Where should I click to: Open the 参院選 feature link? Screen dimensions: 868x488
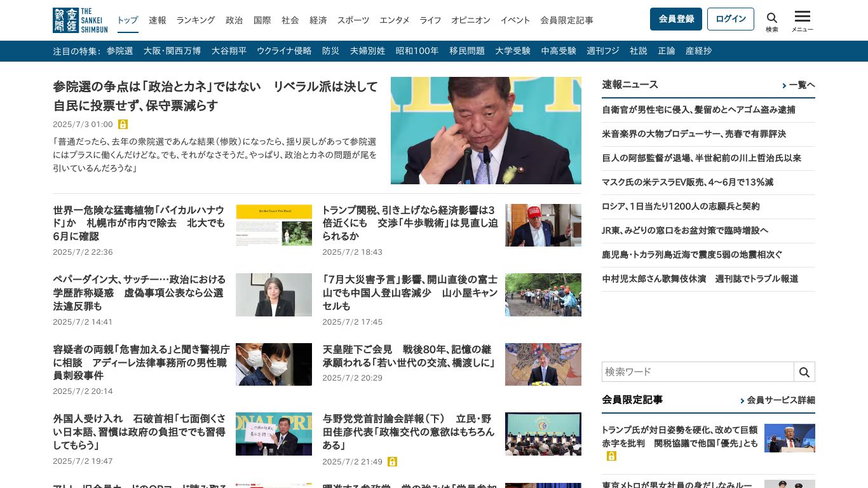click(x=120, y=51)
